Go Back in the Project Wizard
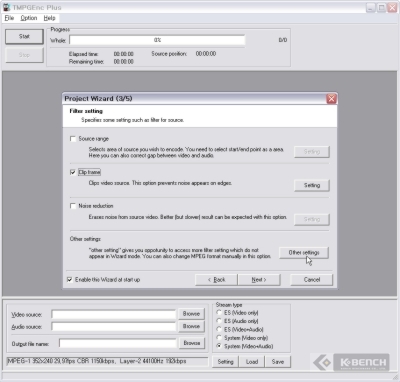The width and height of the screenshot is (400, 382). coord(216,280)
